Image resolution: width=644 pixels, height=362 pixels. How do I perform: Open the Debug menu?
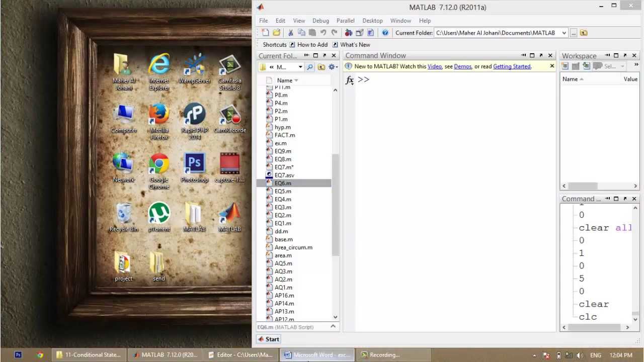(x=320, y=21)
